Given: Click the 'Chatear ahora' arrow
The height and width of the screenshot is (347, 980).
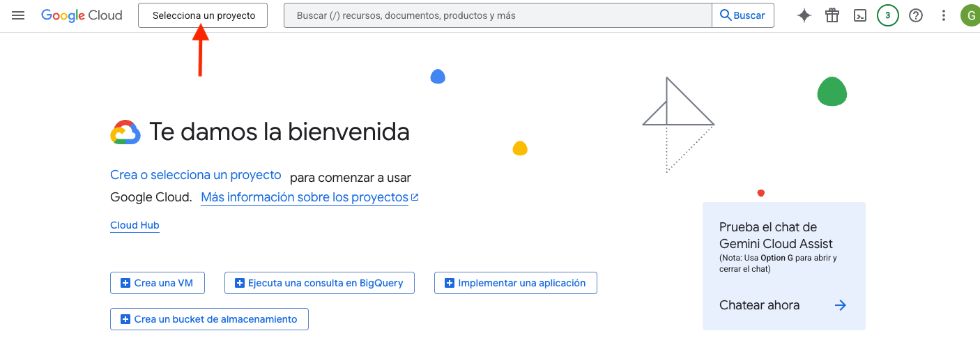Looking at the screenshot, I should coord(840,305).
